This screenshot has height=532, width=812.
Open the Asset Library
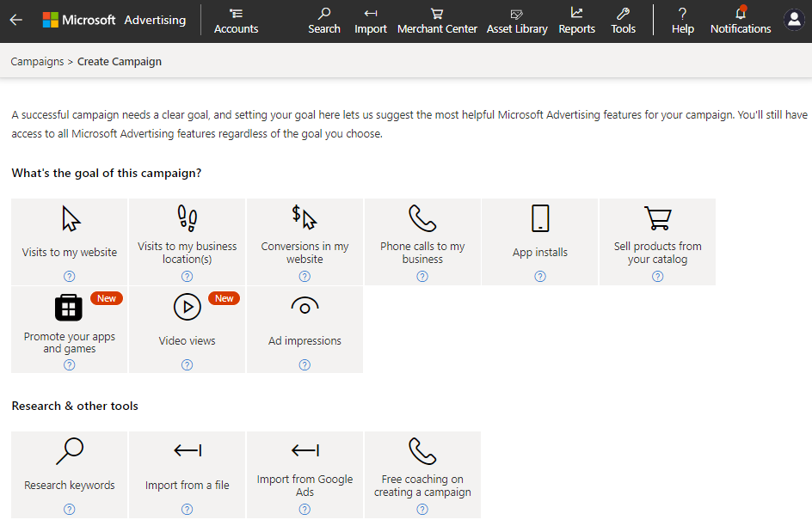[517, 21]
